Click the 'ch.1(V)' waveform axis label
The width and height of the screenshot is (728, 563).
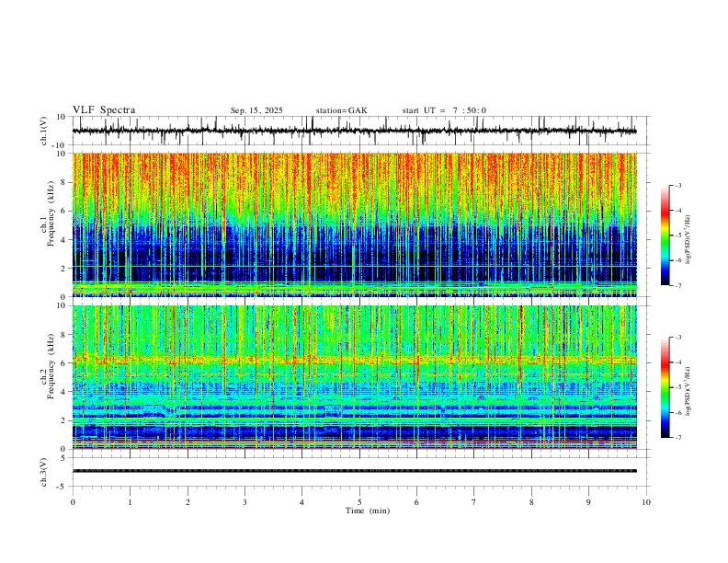[44, 131]
